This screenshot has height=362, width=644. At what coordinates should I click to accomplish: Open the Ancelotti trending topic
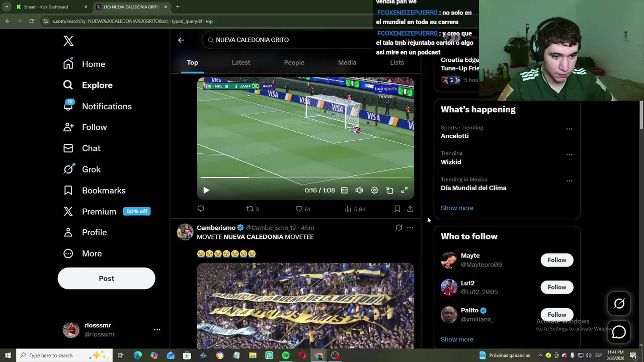click(x=455, y=136)
